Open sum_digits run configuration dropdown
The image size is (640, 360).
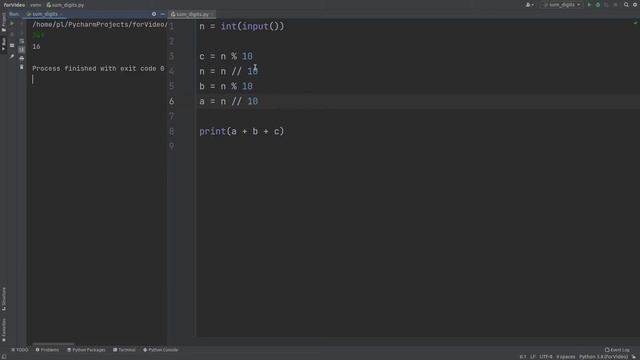coord(562,5)
